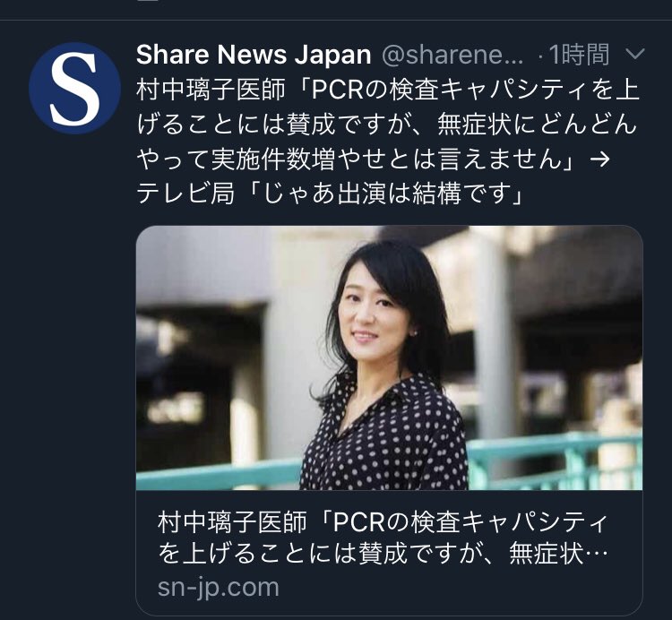
Task: Click the white S letter logo
Action: click(x=75, y=89)
